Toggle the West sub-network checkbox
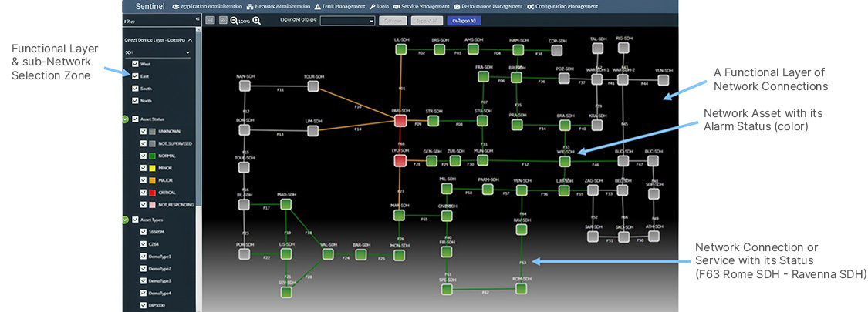The height and width of the screenshot is (312, 868). [135, 64]
